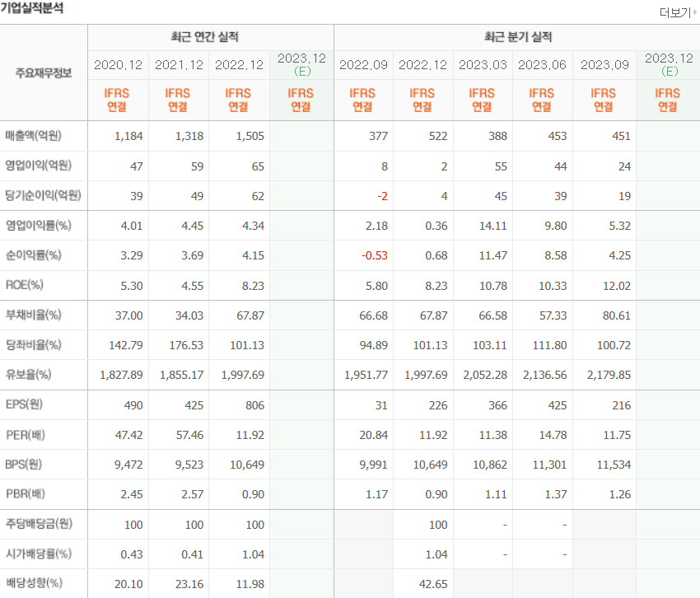
Task: Click the 영업이익(억원) row label
Action: [39, 166]
